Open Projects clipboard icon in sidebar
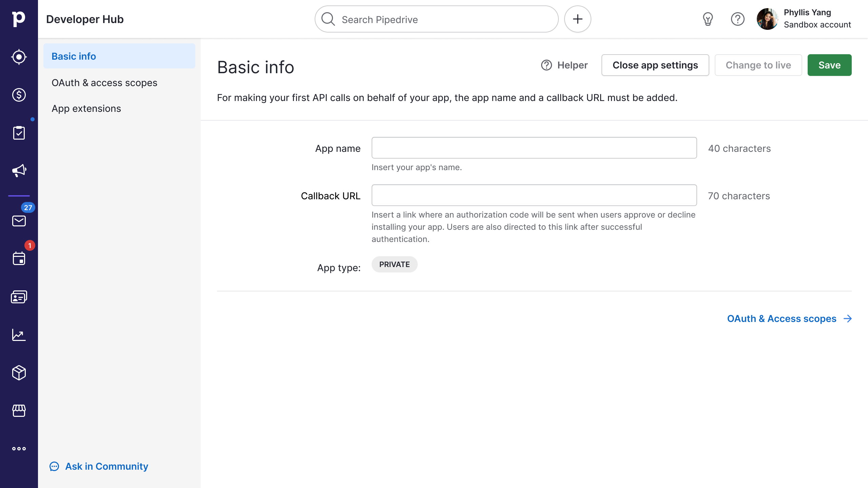The height and width of the screenshot is (488, 868). point(19,133)
